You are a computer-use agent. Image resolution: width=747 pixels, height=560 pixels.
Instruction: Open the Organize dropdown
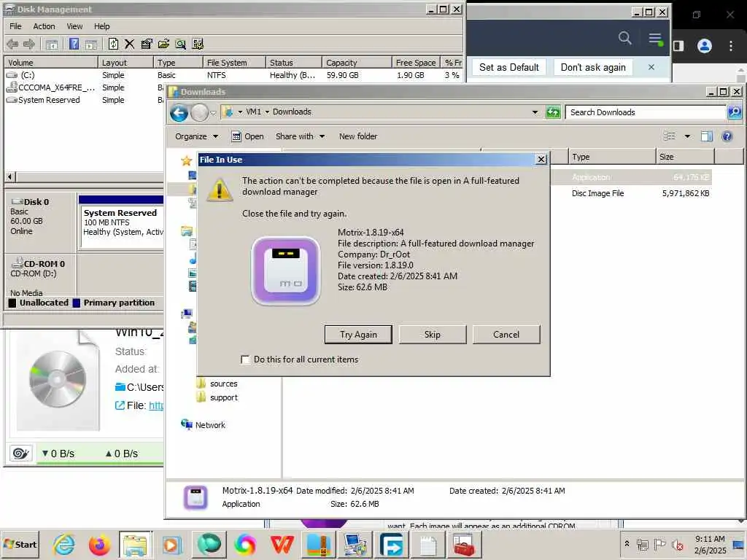(196, 136)
